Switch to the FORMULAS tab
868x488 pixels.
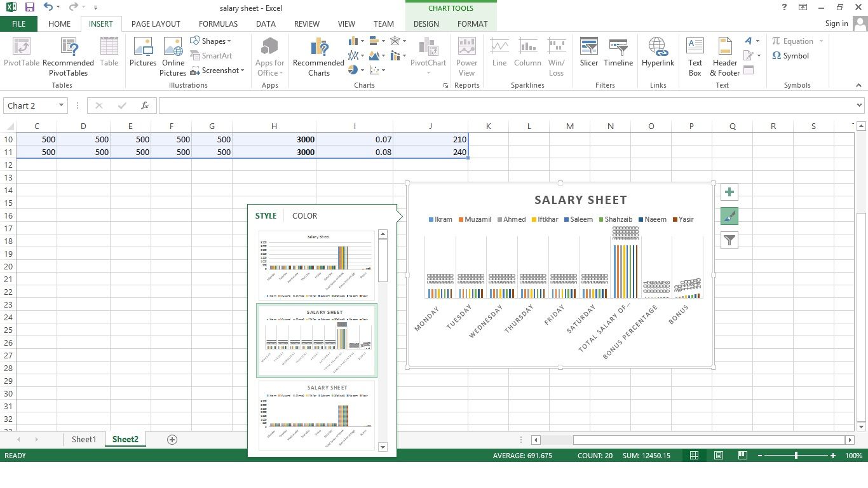coord(218,24)
